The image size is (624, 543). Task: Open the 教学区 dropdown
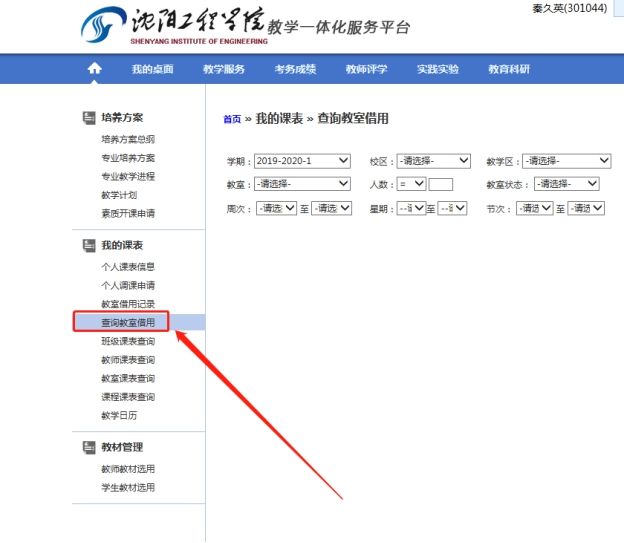point(566,161)
